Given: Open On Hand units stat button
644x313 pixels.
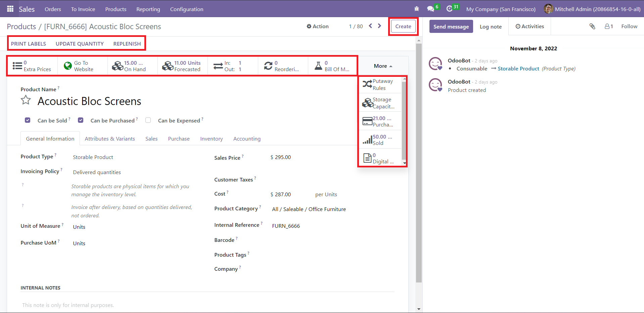Looking at the screenshot, I should (133, 66).
